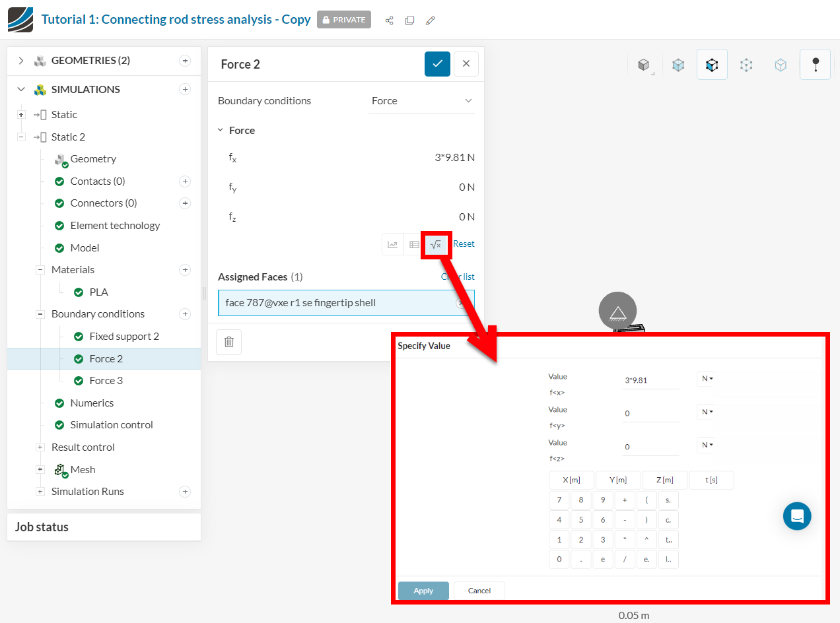Click Apply in Specify Value dialog
The image size is (840, 623).
point(423,591)
